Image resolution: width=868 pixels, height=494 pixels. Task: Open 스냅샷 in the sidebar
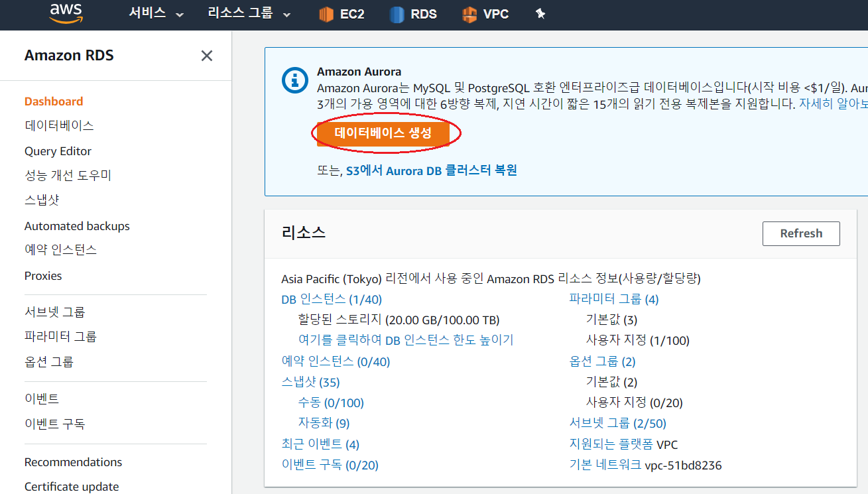point(42,200)
